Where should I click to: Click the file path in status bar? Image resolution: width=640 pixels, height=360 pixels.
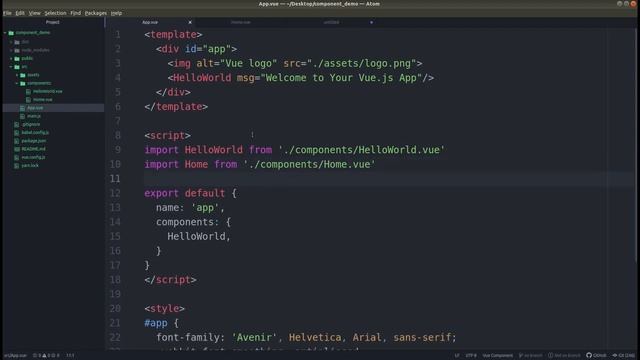tap(15, 356)
